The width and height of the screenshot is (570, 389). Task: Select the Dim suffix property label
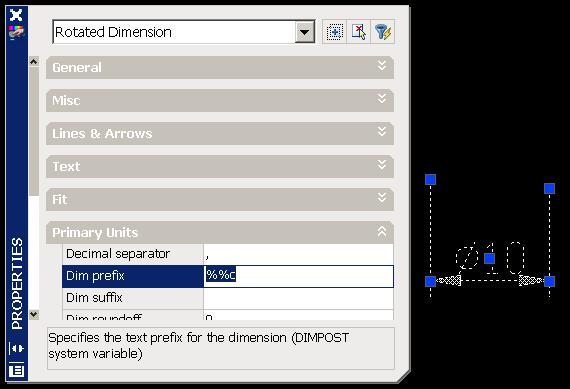[x=133, y=298]
